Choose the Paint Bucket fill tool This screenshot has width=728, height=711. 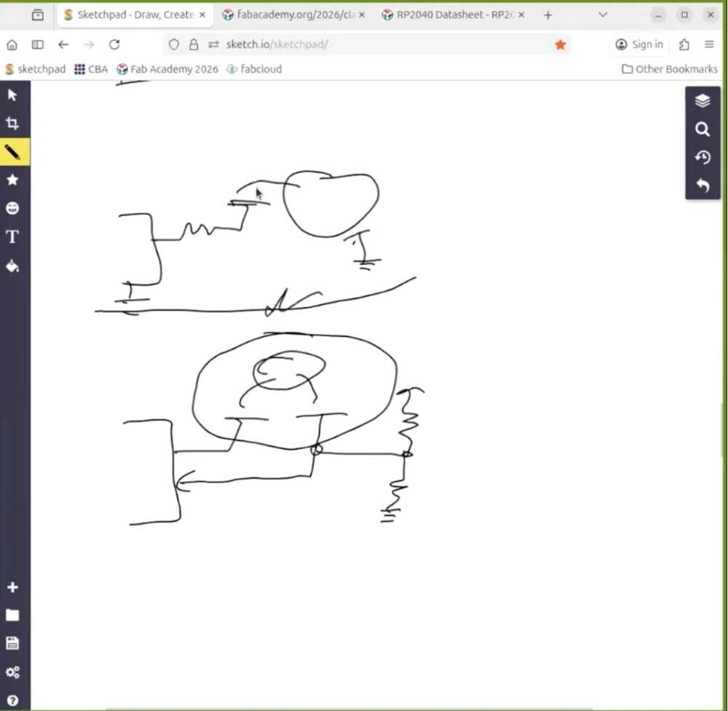point(12,266)
